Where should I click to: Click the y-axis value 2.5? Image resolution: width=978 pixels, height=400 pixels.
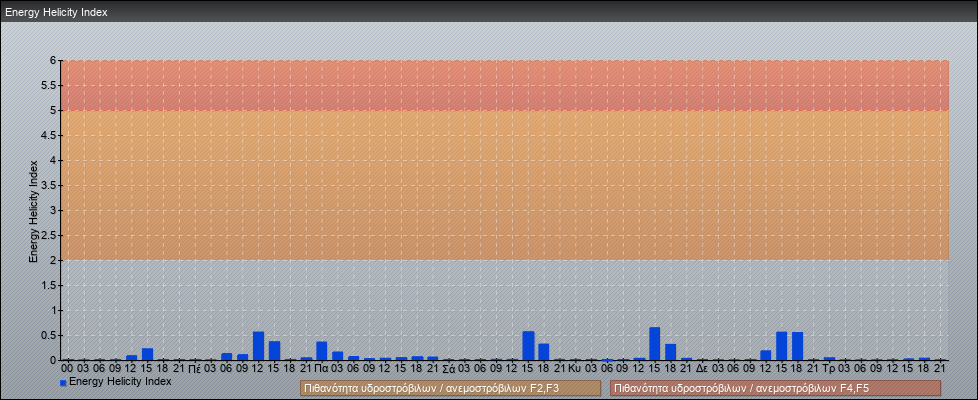coord(49,235)
